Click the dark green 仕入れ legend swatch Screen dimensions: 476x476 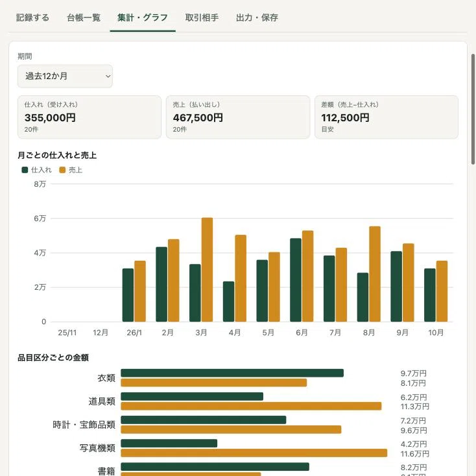25,170
